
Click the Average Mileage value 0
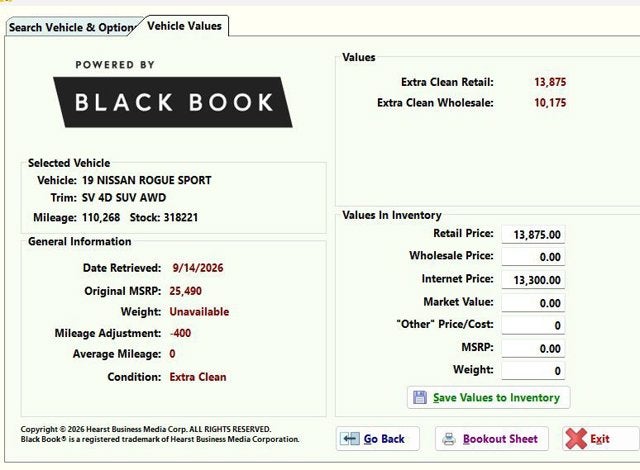pos(172,354)
